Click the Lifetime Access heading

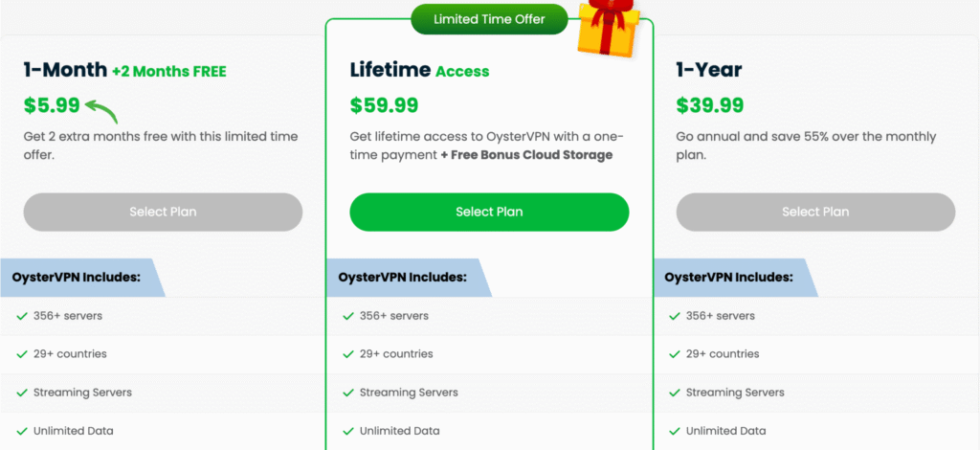[x=419, y=71]
